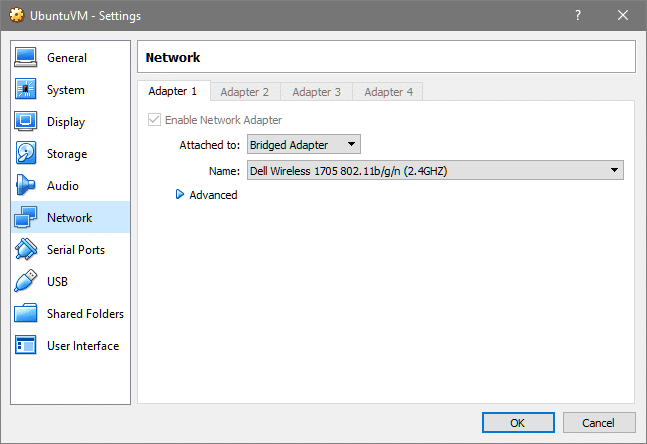Click the Storage disk icon
This screenshot has width=647, height=444.
pos(26,153)
